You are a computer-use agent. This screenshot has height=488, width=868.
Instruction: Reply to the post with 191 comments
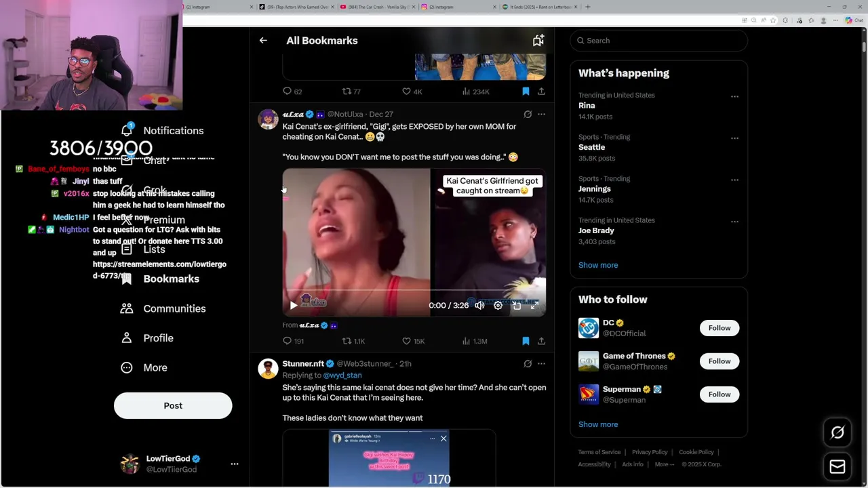pyautogui.click(x=293, y=341)
